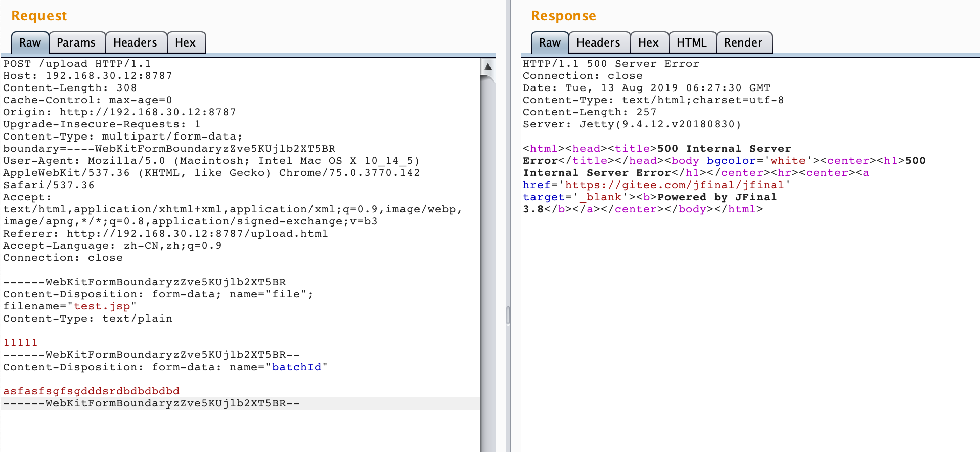Click the 'Host: 192.168.30.12:8787' header line
This screenshot has height=452, width=980.
click(x=87, y=76)
